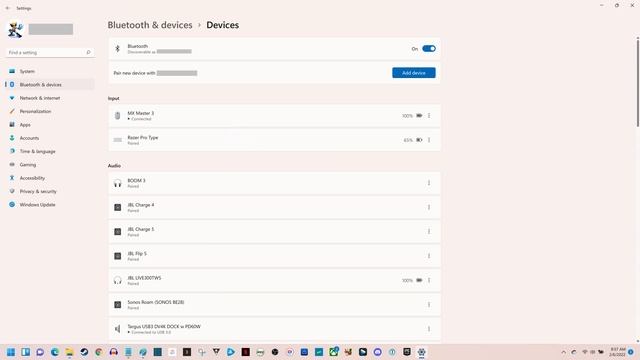The image size is (640, 360).
Task: Click the user profile avatar picture
Action: tap(16, 30)
